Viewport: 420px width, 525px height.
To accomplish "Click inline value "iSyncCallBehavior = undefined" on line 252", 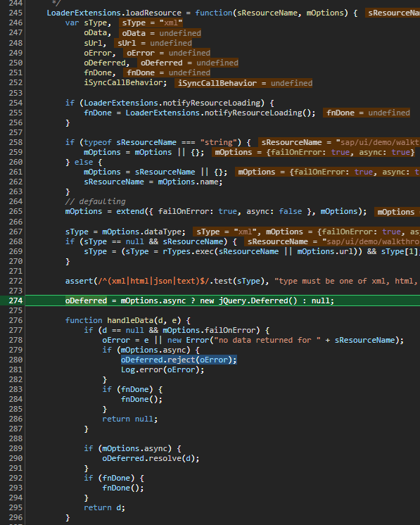I will pyautogui.click(x=245, y=83).
